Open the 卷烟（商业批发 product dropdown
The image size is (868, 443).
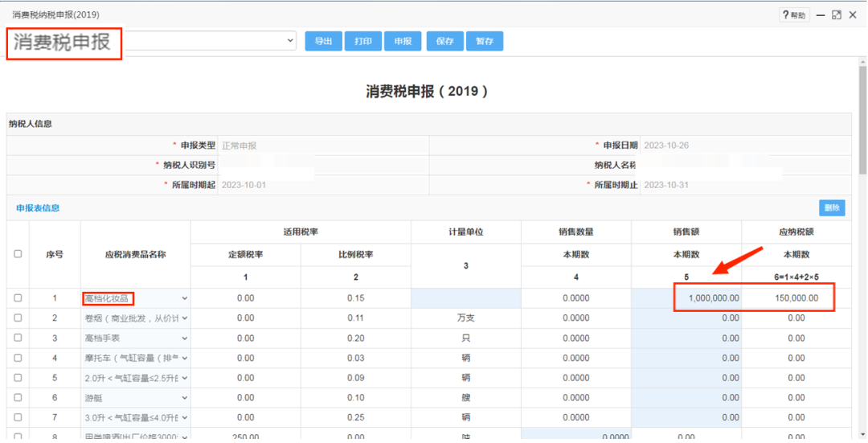click(x=136, y=318)
